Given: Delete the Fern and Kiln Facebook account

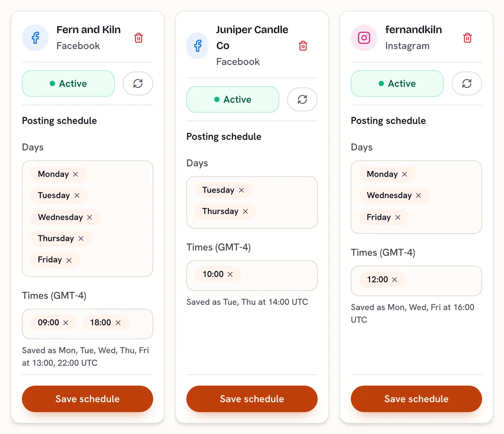Looking at the screenshot, I should [139, 38].
